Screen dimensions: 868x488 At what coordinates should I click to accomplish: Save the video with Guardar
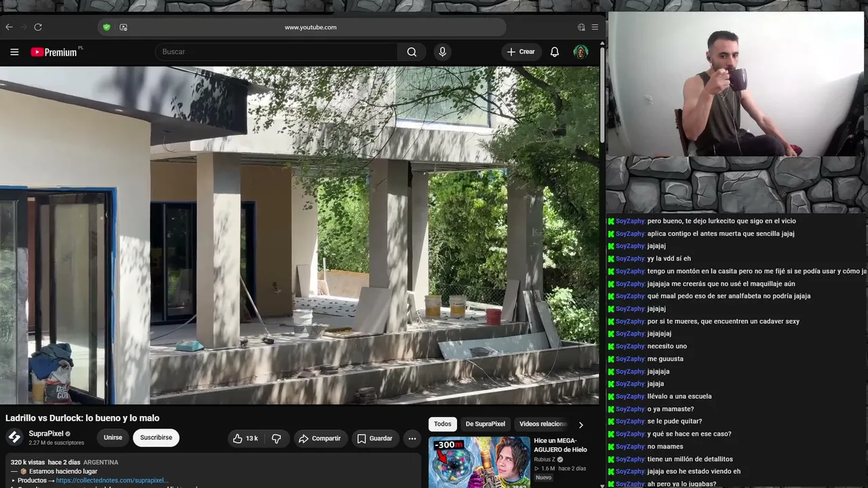pyautogui.click(x=375, y=439)
